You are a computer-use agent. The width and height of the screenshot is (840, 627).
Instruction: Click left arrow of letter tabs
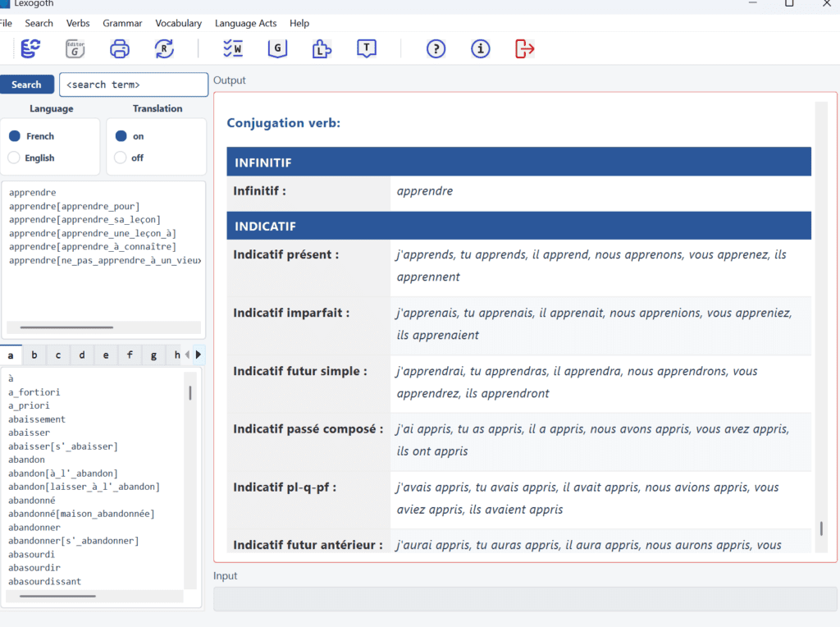point(188,355)
